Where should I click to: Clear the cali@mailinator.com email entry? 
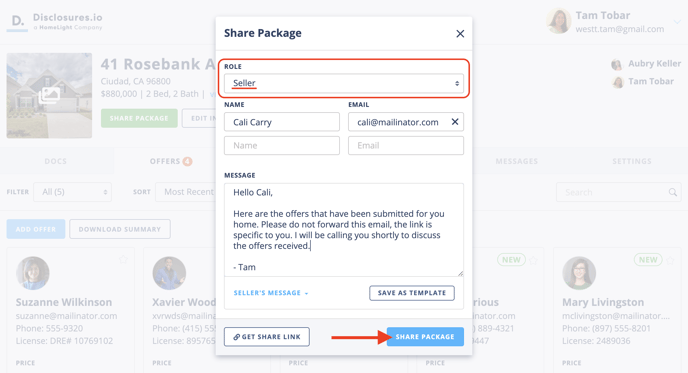[x=455, y=122]
